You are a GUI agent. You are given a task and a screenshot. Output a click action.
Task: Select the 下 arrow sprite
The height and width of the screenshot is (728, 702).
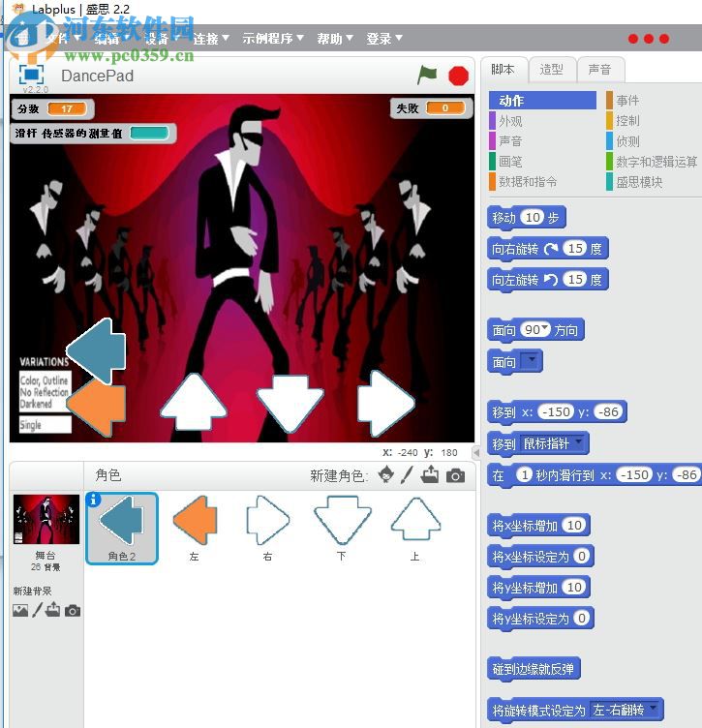(342, 529)
